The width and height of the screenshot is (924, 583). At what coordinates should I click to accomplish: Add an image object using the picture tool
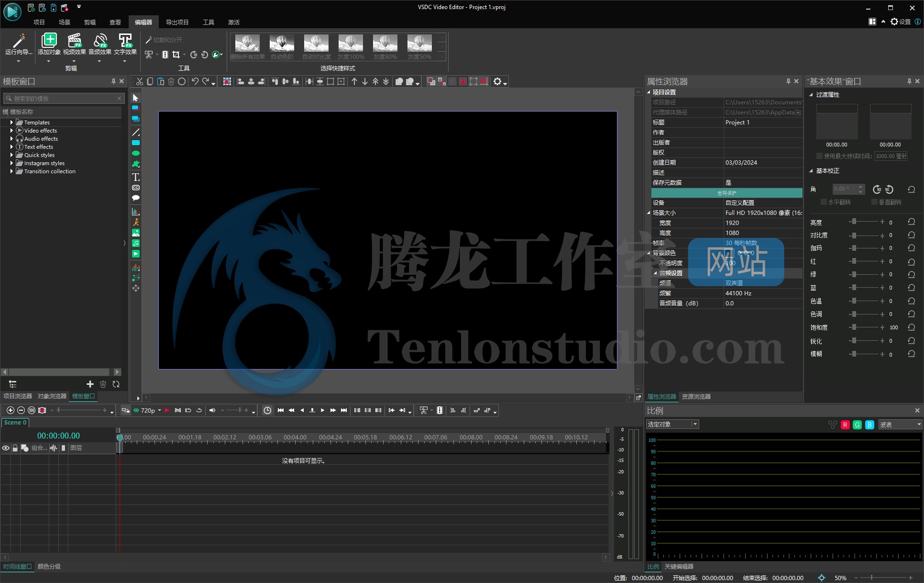pos(135,233)
